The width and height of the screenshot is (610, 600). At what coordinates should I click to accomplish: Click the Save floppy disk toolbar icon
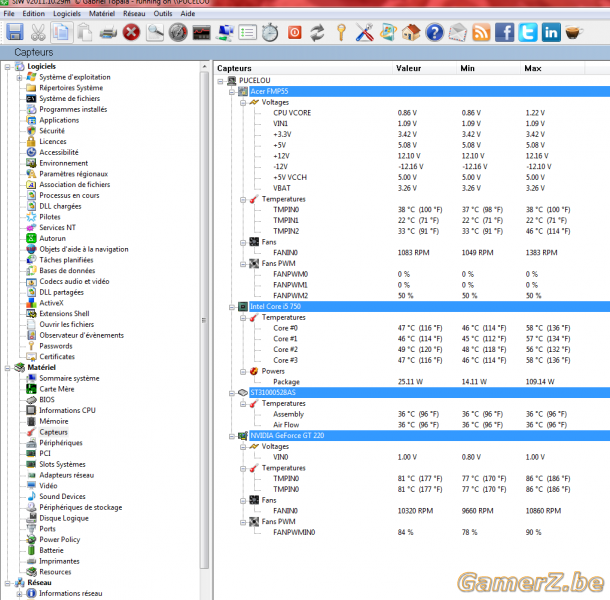15,32
